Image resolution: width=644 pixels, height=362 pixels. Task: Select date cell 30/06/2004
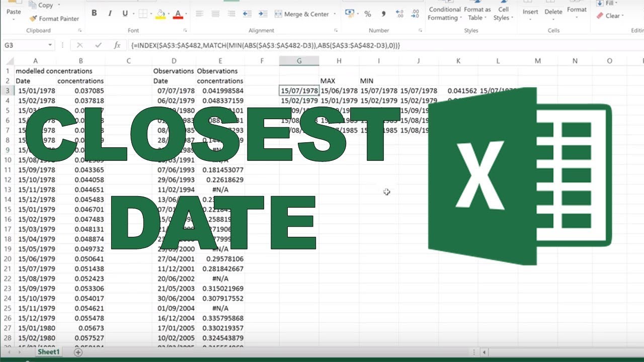click(174, 298)
